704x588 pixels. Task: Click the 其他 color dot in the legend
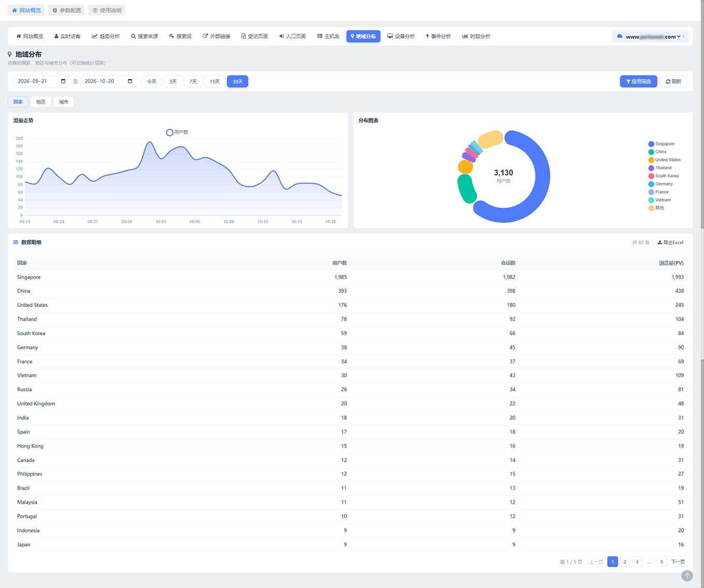point(651,208)
